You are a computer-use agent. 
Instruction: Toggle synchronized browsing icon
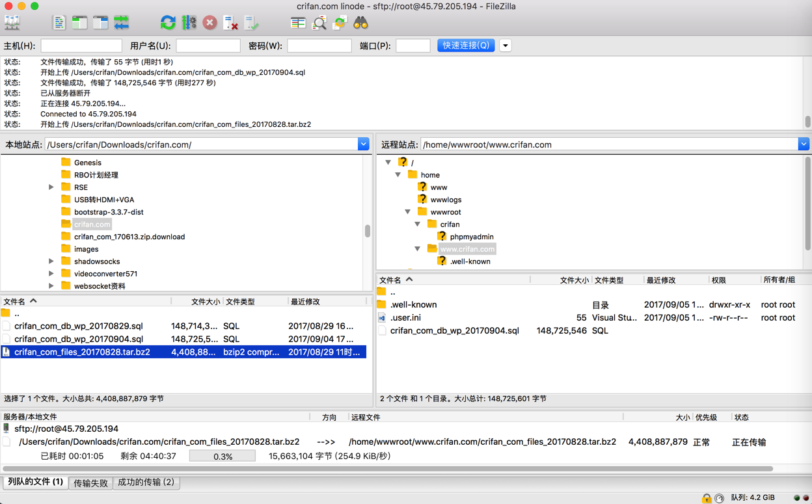340,23
